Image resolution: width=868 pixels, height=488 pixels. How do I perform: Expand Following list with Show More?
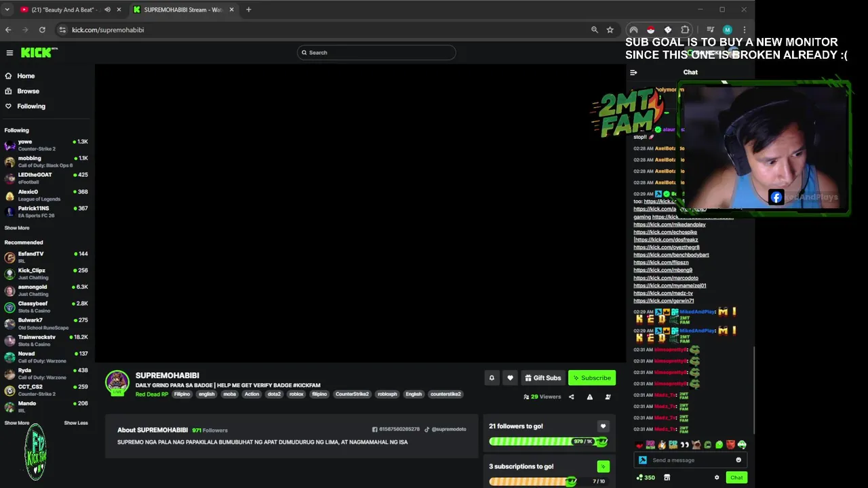coord(17,228)
